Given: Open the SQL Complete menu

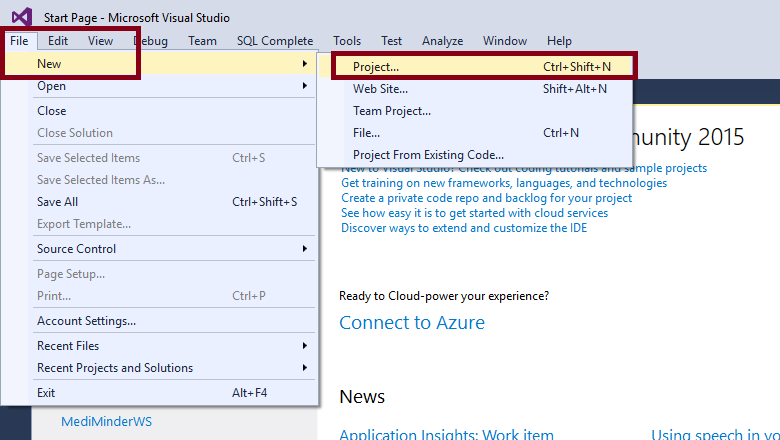Looking at the screenshot, I should (x=275, y=41).
